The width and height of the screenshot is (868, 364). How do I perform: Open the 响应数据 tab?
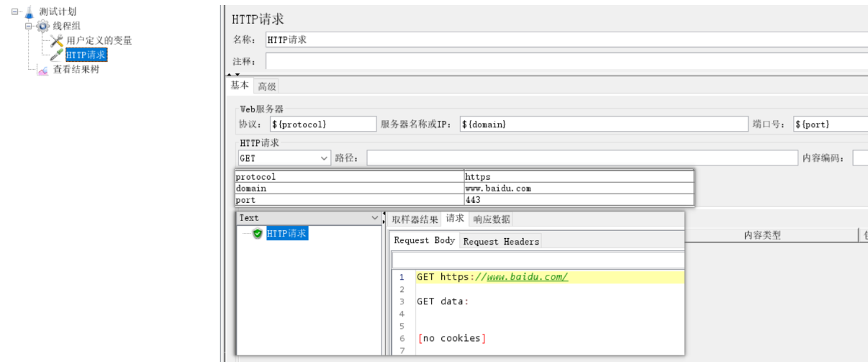(x=492, y=219)
